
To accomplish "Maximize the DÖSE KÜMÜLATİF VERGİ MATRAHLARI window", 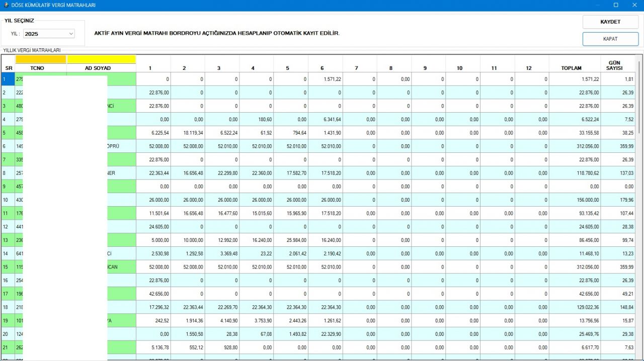I will pyautogui.click(x=615, y=5).
